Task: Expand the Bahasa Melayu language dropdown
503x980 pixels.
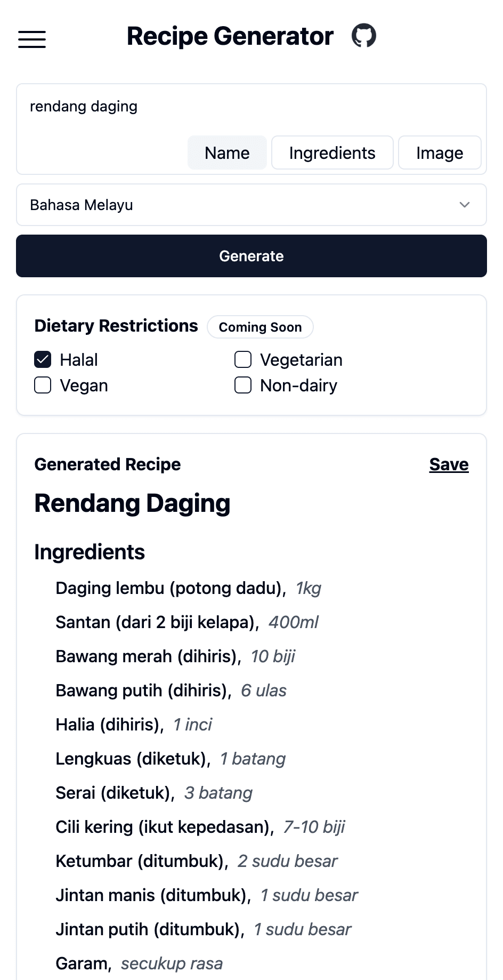Action: point(251,205)
